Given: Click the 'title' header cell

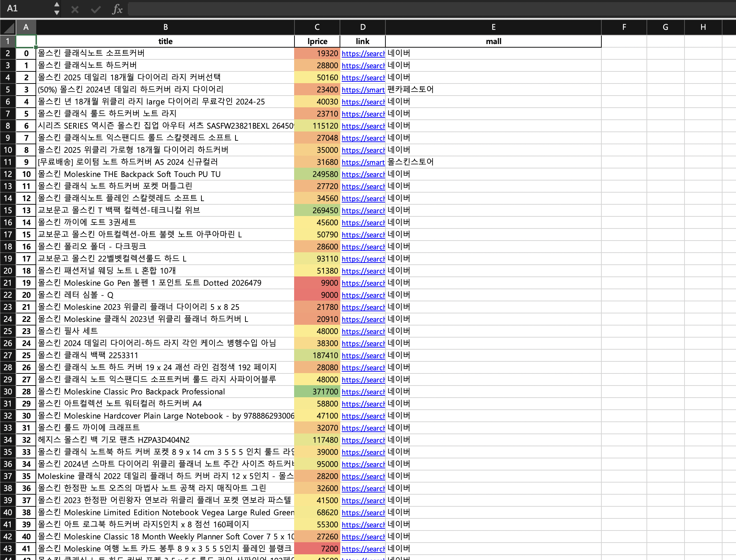Looking at the screenshot, I should (165, 41).
